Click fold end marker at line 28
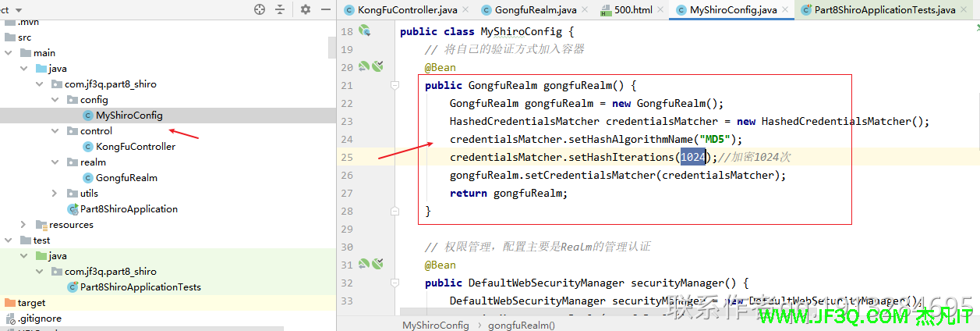980x331 pixels. 395,211
